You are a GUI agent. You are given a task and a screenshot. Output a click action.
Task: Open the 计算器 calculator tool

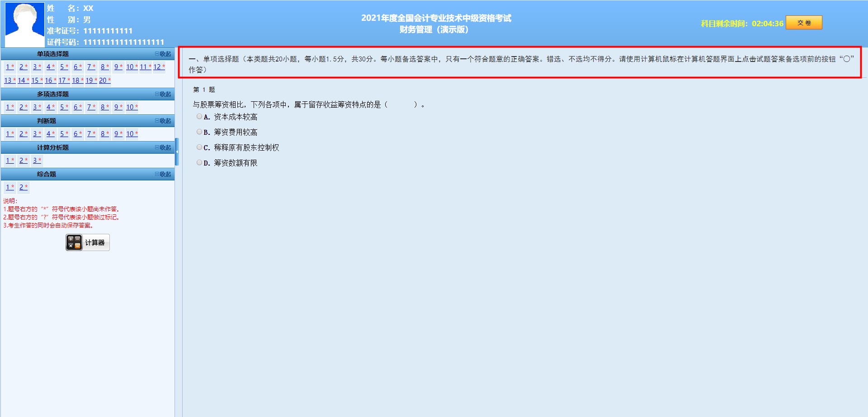point(88,242)
